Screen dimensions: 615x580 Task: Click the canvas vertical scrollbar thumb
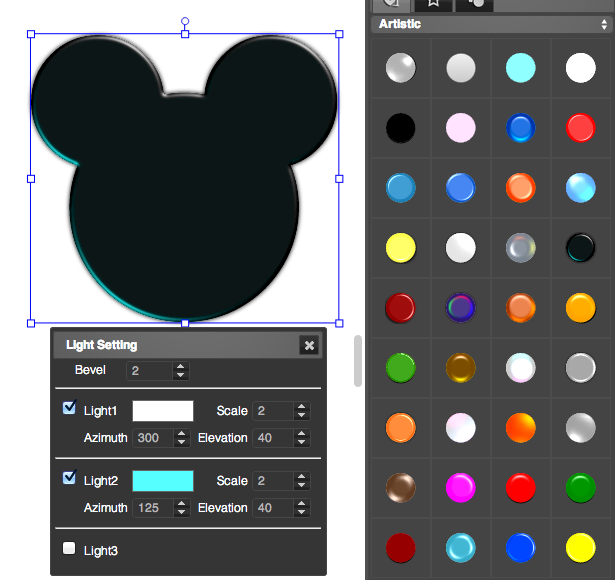[x=358, y=361]
